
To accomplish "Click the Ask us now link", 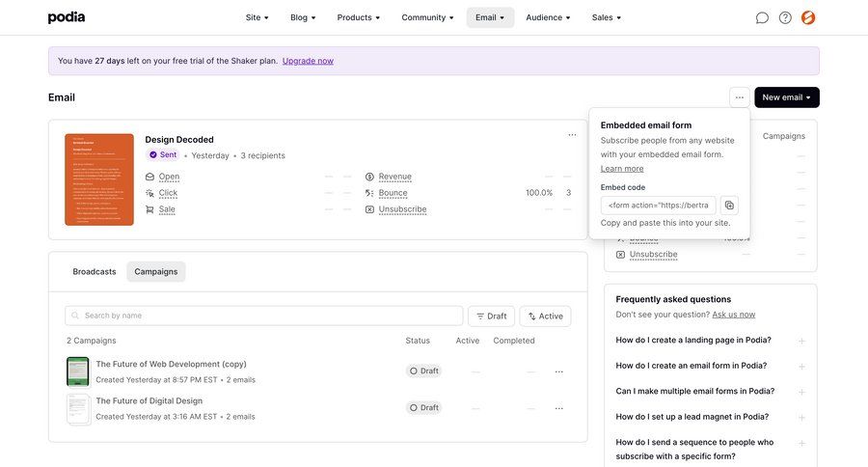I will pyautogui.click(x=734, y=315).
